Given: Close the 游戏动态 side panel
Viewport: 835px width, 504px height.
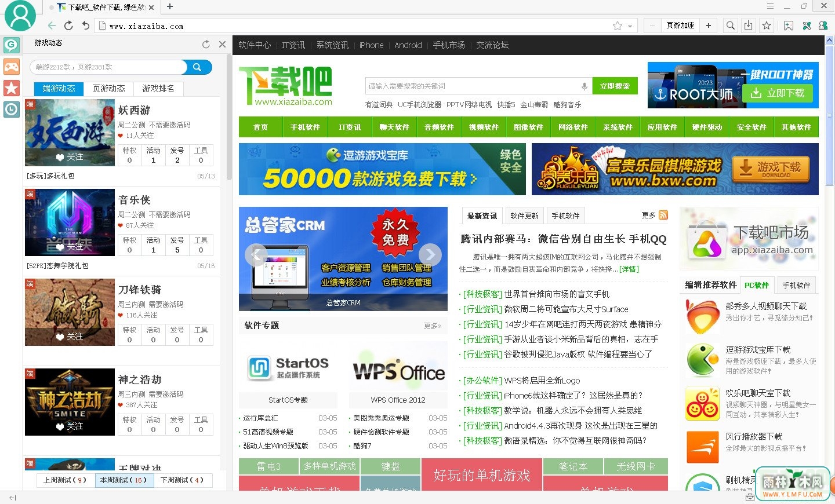Looking at the screenshot, I should [222, 44].
